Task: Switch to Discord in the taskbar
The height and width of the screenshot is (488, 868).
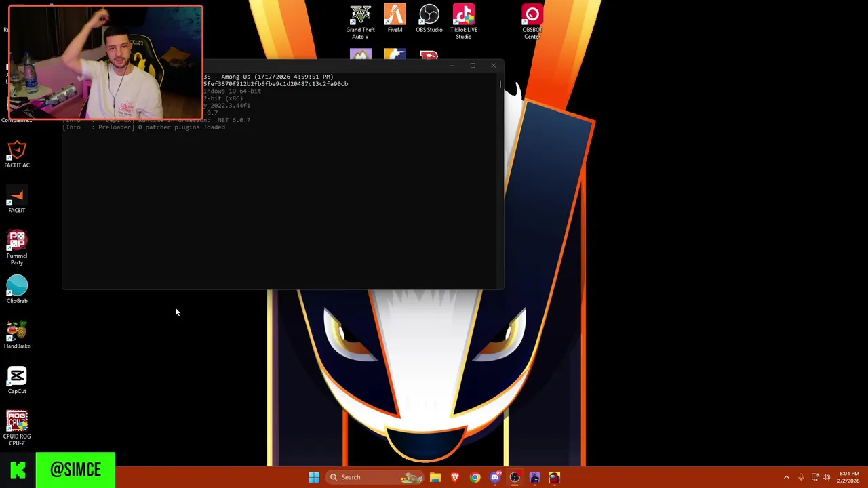Action: click(x=495, y=477)
